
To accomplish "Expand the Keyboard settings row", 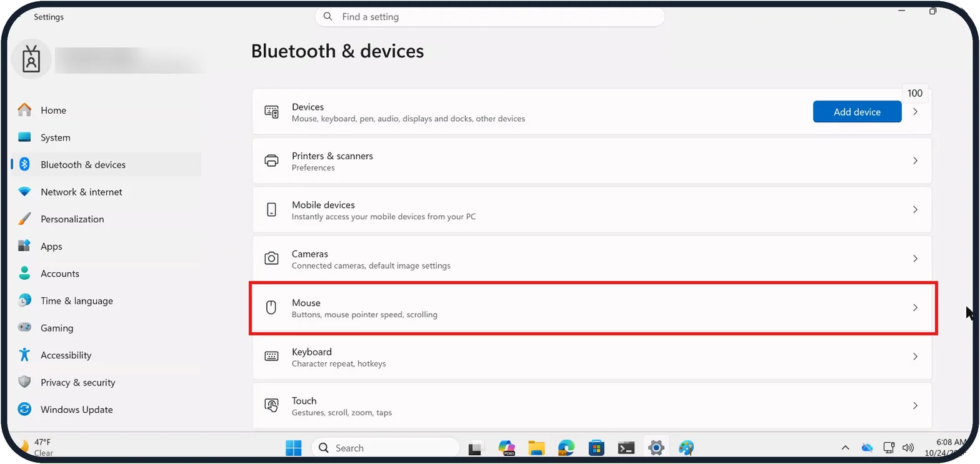I will click(x=592, y=357).
